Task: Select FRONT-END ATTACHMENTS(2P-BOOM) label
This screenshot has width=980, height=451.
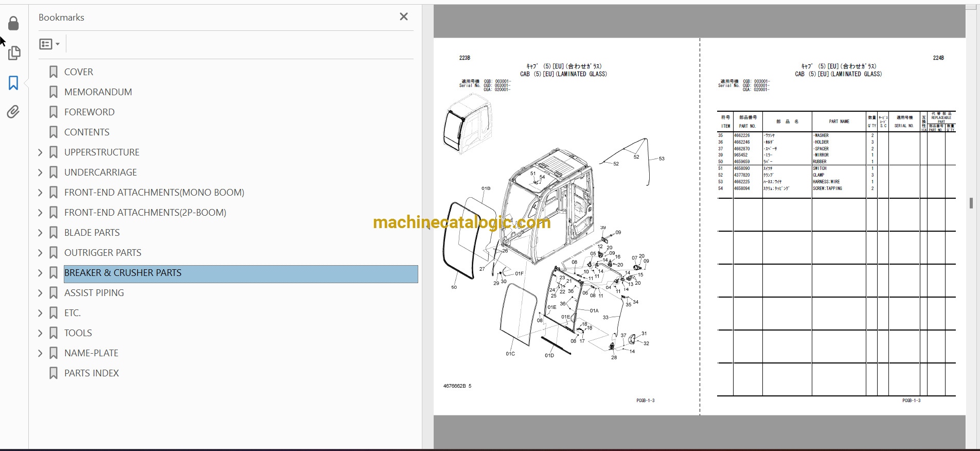Action: tap(145, 213)
